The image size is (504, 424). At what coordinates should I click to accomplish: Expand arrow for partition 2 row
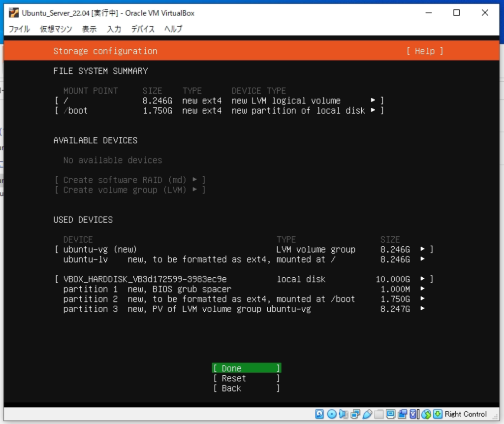[x=422, y=298]
